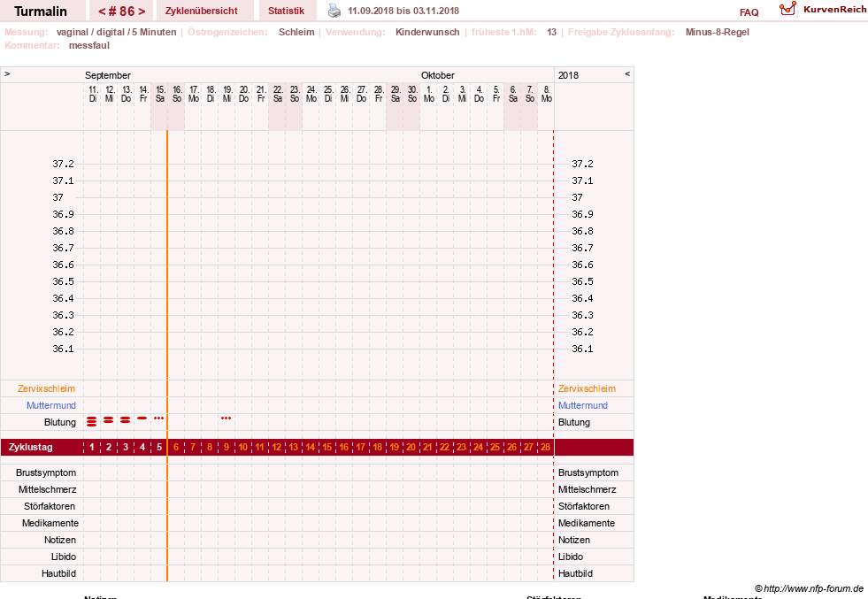
Task: Open the FAQ link
Action: click(749, 12)
